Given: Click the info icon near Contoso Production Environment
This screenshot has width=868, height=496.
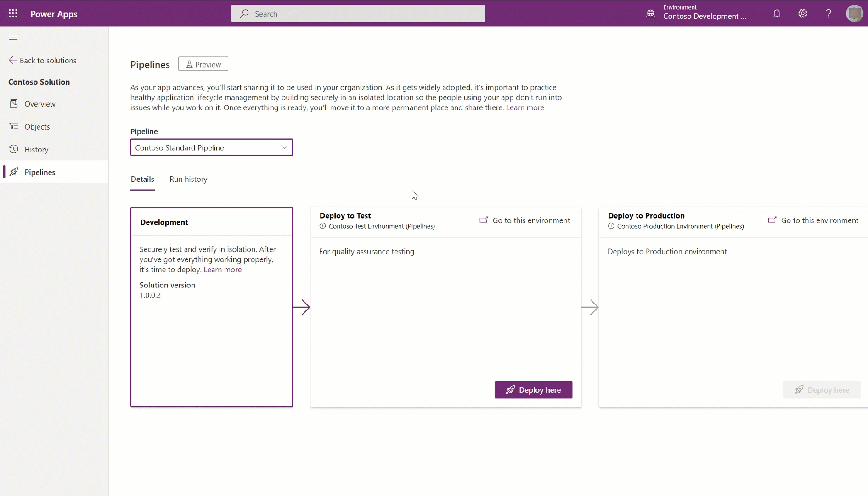Looking at the screenshot, I should click(x=611, y=226).
